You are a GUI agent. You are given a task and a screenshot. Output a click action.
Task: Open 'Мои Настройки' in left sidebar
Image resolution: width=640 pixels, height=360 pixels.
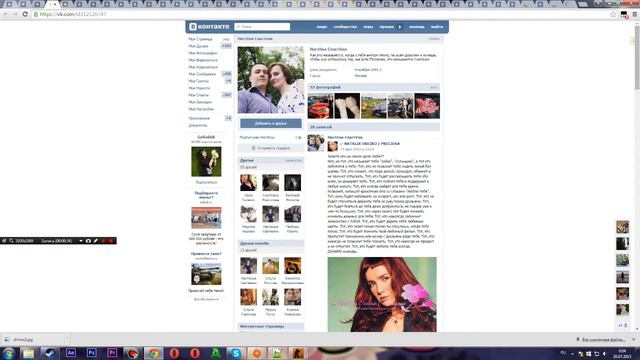coord(201,109)
